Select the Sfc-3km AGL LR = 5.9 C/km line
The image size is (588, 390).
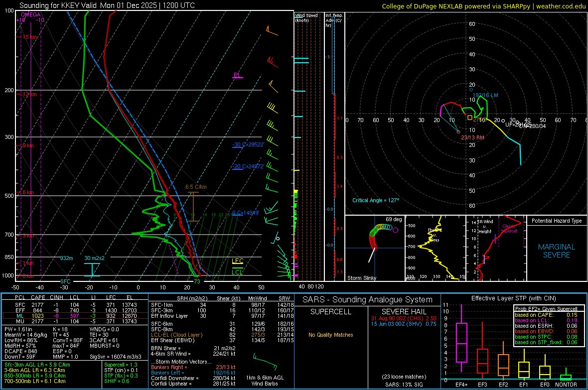click(37, 365)
